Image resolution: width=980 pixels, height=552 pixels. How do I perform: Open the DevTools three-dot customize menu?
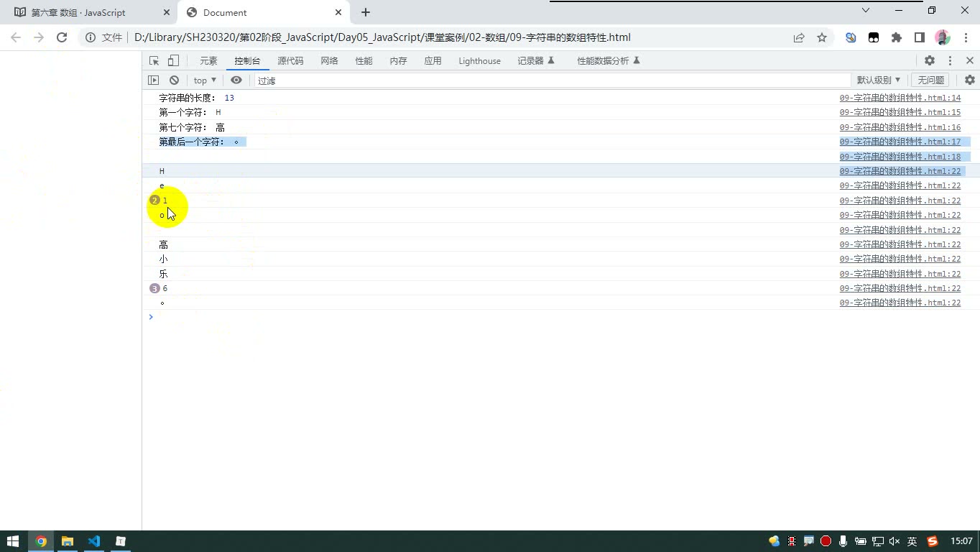click(950, 61)
